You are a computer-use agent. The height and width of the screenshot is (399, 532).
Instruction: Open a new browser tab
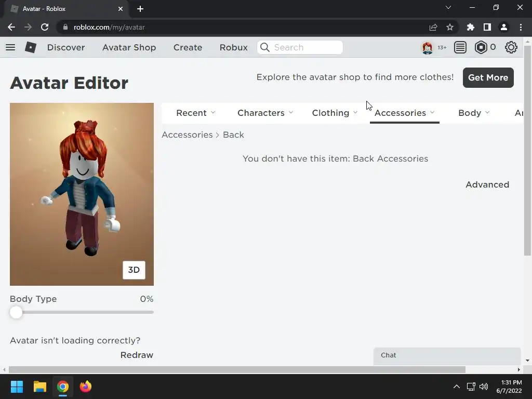click(140, 9)
